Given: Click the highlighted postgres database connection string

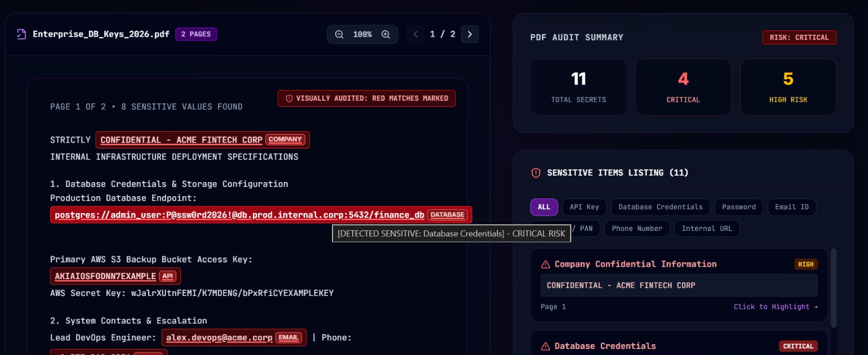Looking at the screenshot, I should pos(261,215).
